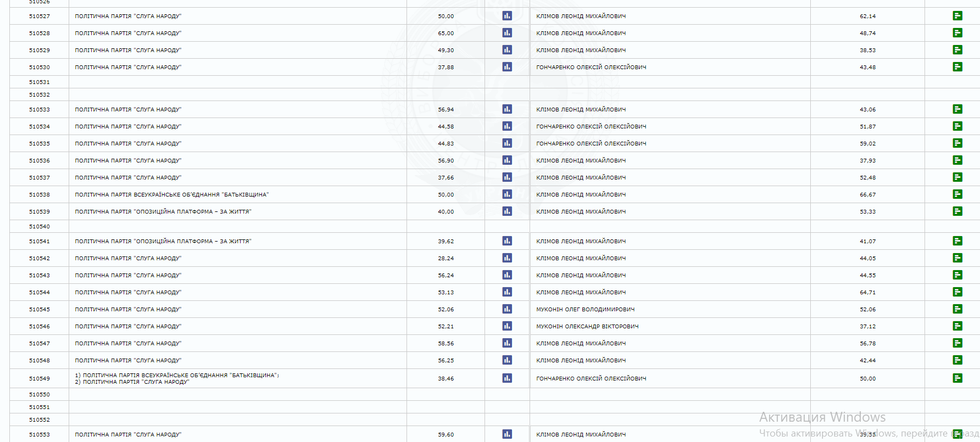This screenshot has width=980, height=442.
Task: Click blue chart icon in row 510543
Action: pos(507,275)
